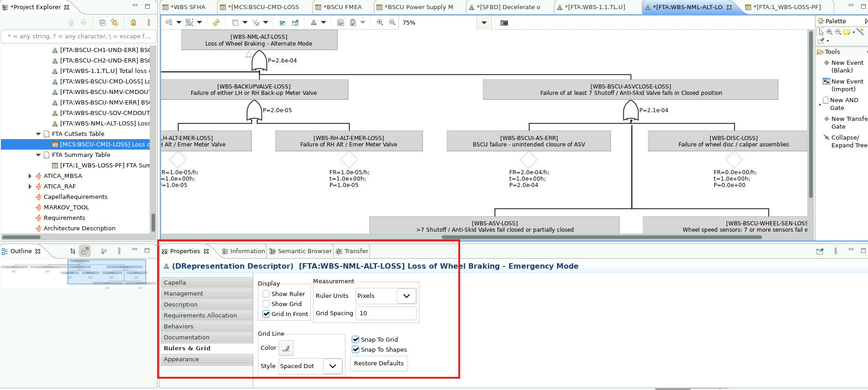Select New Event (Import) tool
The width and height of the screenshot is (868, 390).
coord(843,85)
